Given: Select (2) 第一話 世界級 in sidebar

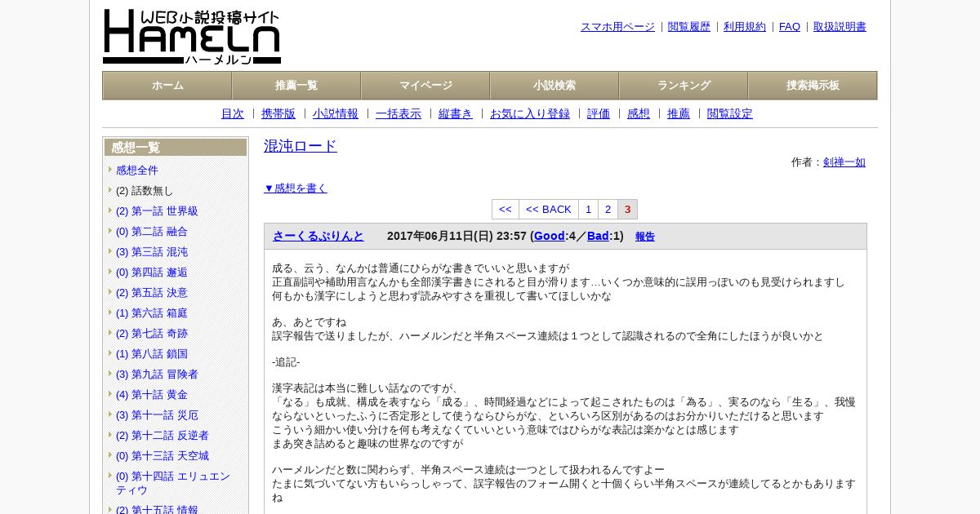Looking at the screenshot, I should tap(157, 211).
